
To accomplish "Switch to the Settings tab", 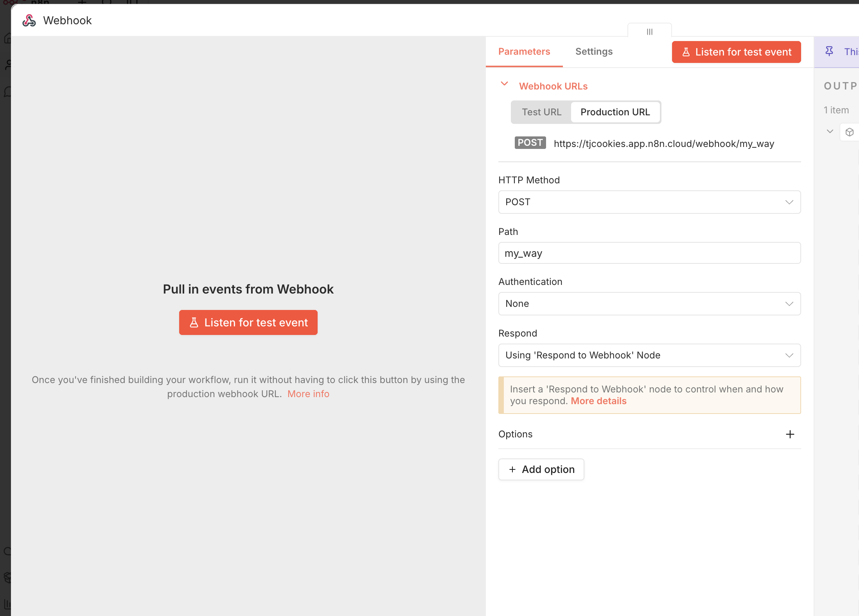I will pyautogui.click(x=594, y=52).
